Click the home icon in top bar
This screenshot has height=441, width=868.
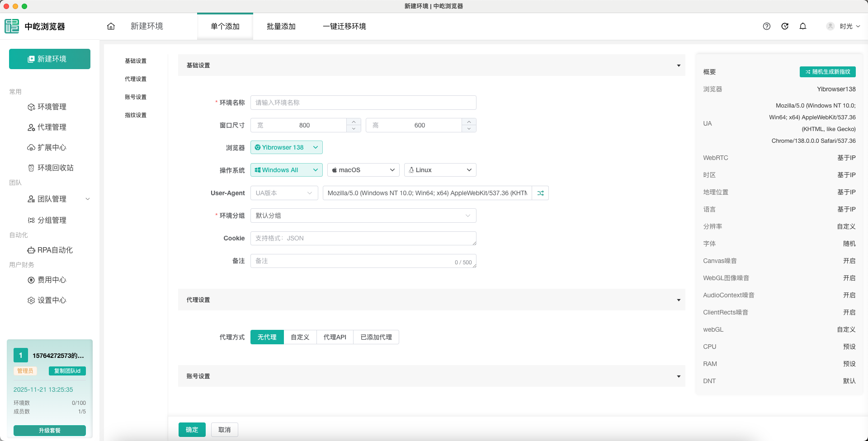111,26
